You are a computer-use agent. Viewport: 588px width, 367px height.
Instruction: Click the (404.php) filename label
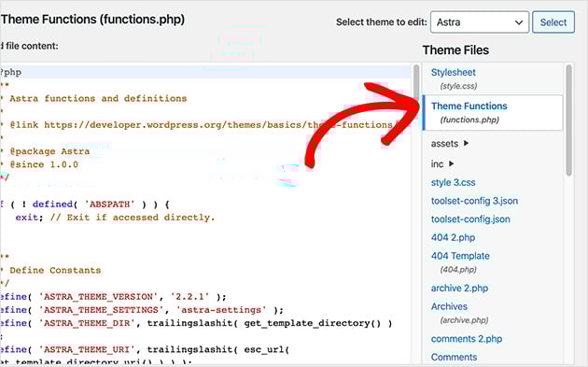pyautogui.click(x=458, y=270)
